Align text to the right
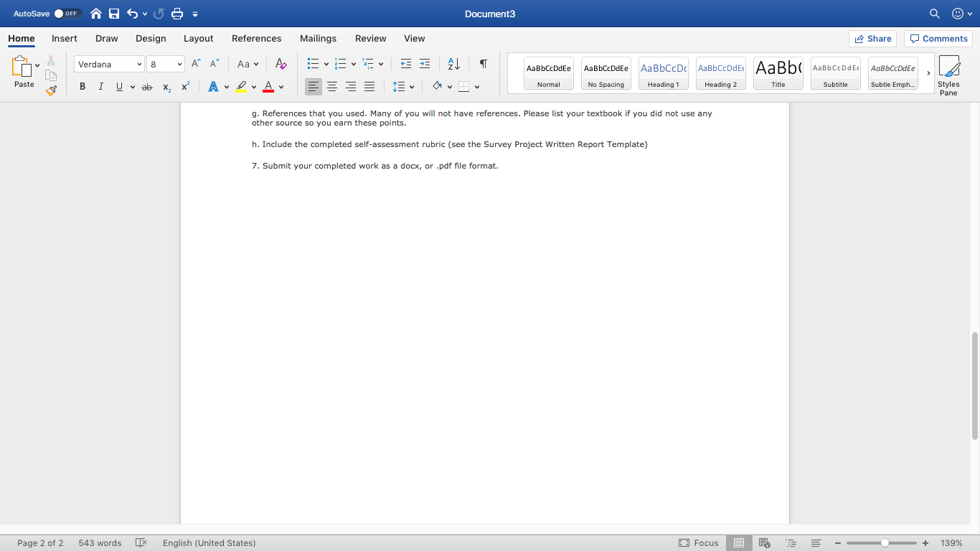The width and height of the screenshot is (980, 551). pos(351,87)
